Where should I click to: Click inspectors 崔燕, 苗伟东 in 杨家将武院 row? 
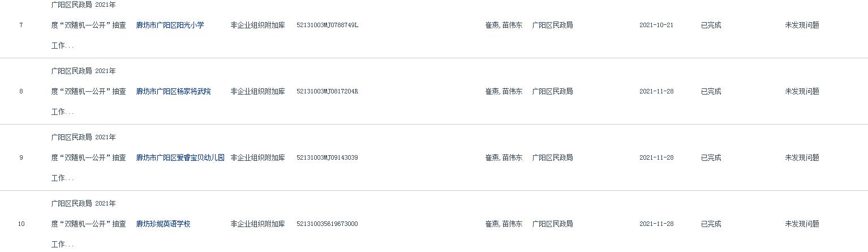504,91
